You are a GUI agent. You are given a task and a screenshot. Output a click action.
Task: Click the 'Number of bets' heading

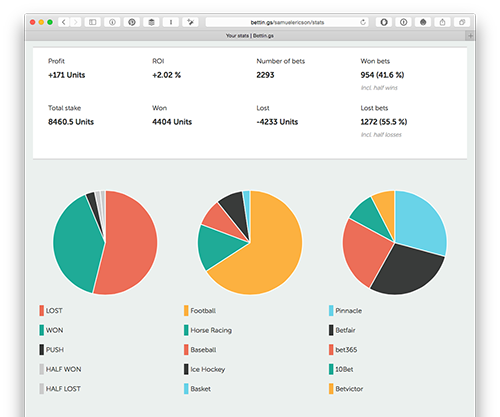(x=281, y=61)
